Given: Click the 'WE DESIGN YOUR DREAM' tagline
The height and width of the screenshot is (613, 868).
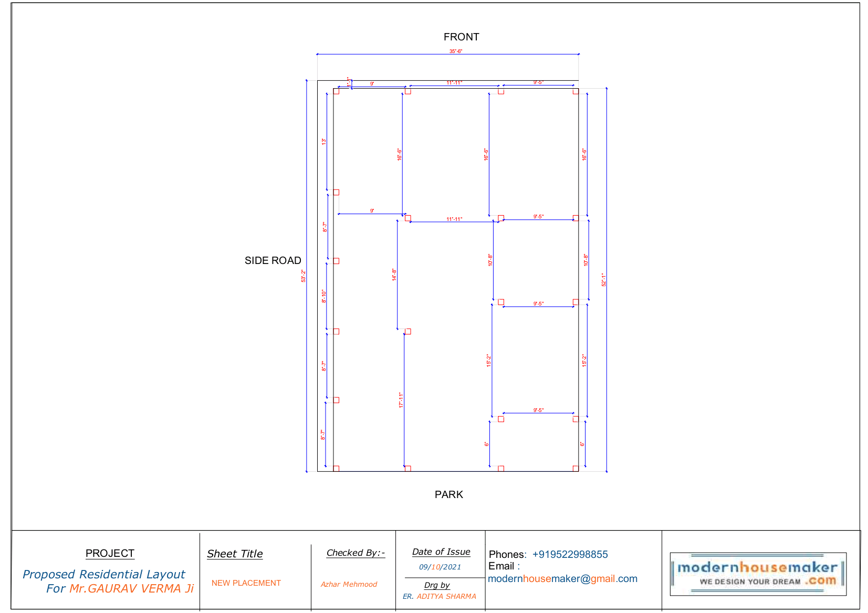Looking at the screenshot, I should point(750,582).
